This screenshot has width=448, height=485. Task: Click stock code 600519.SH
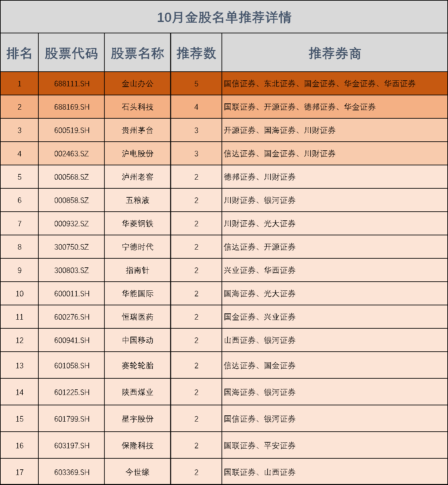(72, 130)
